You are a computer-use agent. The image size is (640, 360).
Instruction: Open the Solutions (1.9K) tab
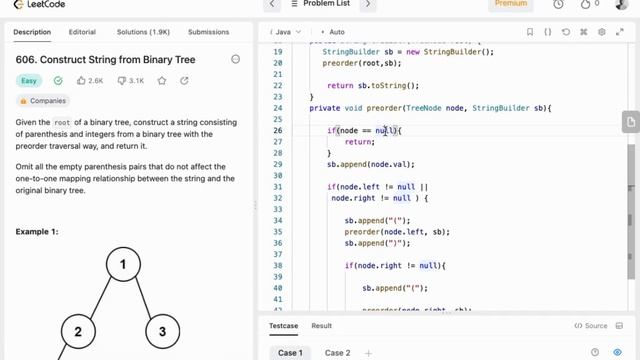coord(143,32)
